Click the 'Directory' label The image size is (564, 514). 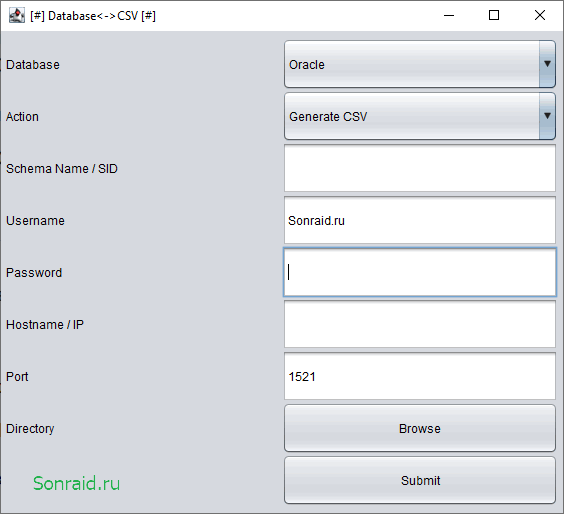[30, 429]
